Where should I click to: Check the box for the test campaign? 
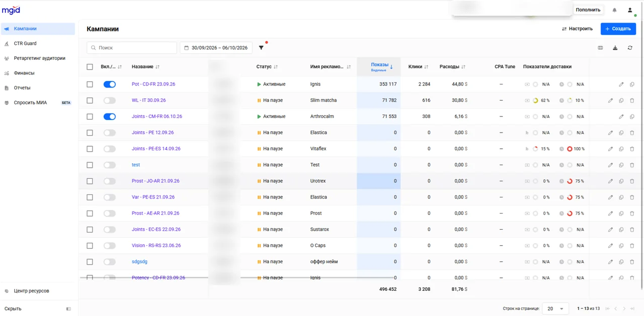click(x=90, y=165)
